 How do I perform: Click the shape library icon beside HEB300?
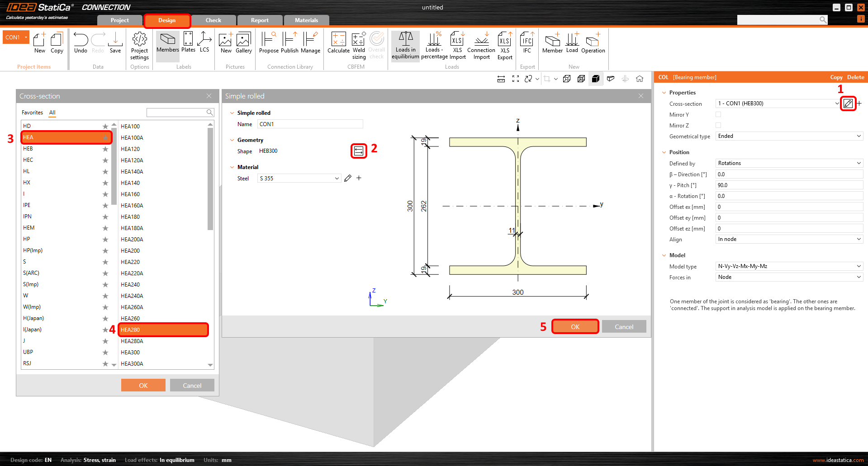pos(359,151)
